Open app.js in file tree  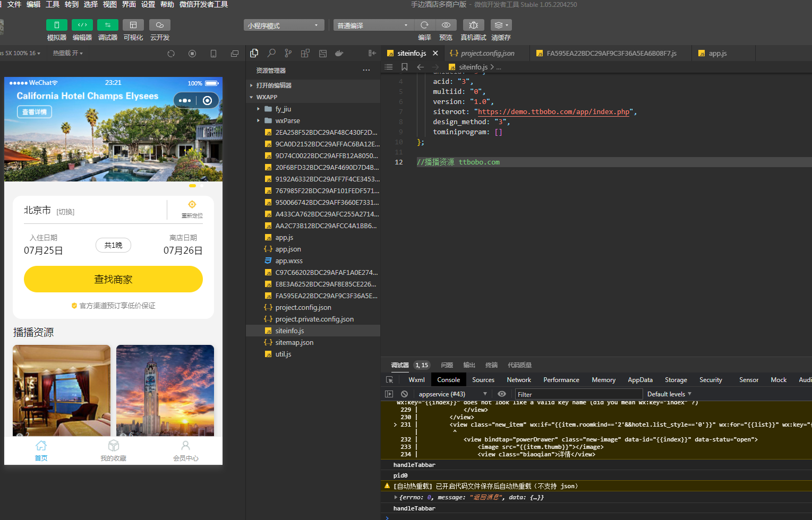coord(313,237)
